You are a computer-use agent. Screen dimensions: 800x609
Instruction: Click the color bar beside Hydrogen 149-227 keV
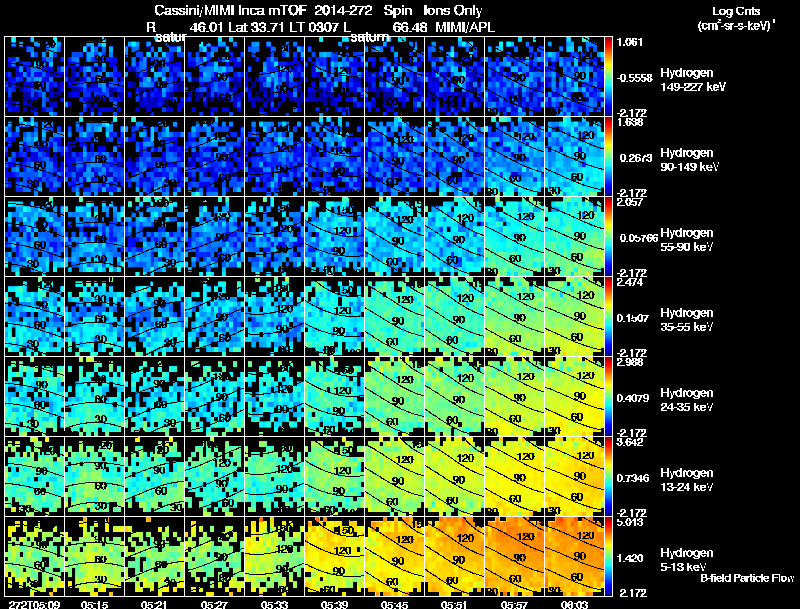(x=608, y=77)
